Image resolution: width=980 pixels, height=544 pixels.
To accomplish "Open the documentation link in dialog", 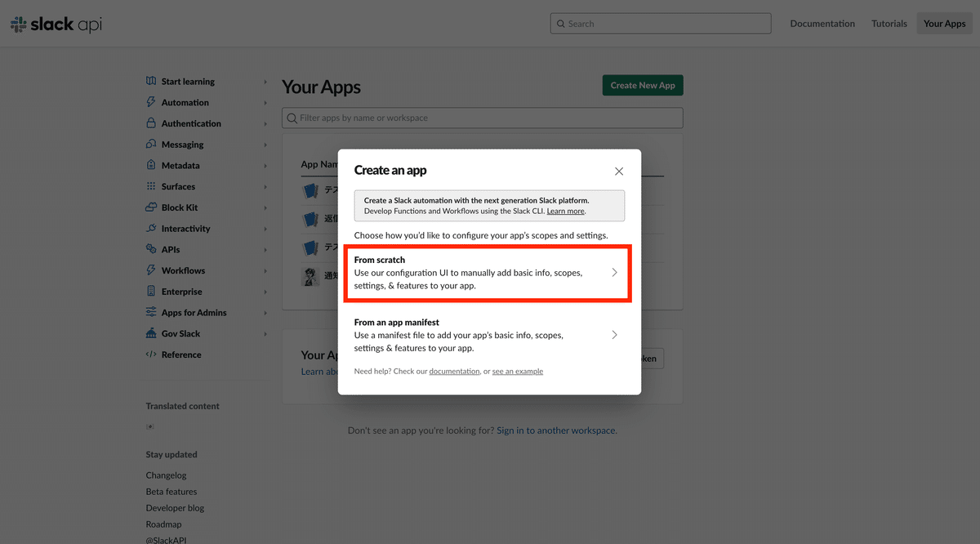I will pyautogui.click(x=454, y=371).
